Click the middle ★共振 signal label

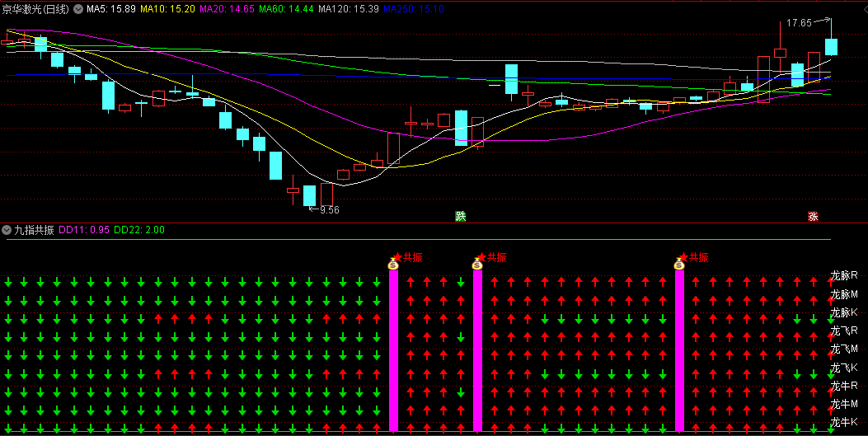point(492,257)
